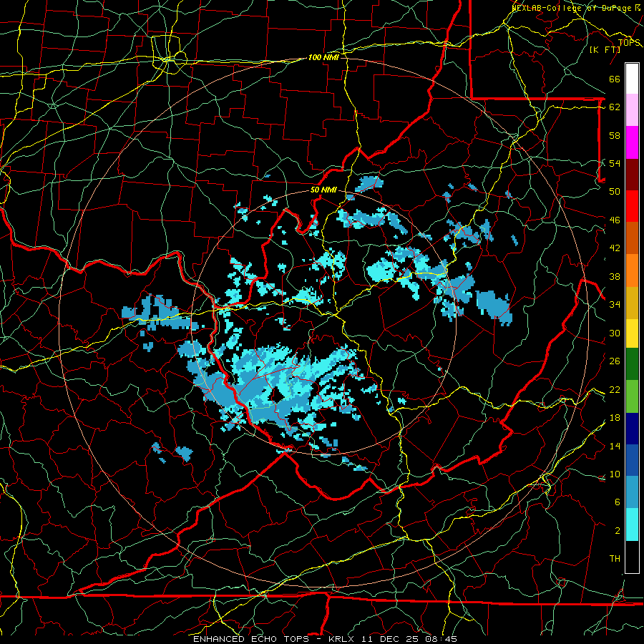
Task: Click the '34' legend value
Action: click(x=615, y=304)
